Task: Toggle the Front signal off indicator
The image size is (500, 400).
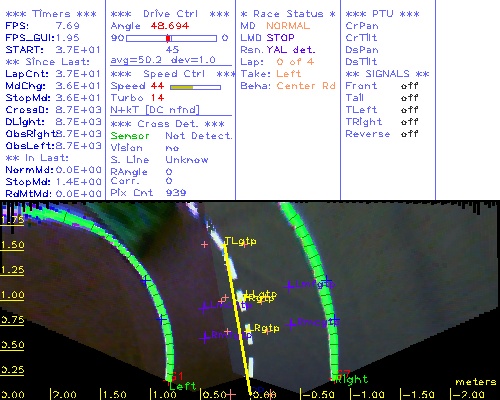Action: pyautogui.click(x=409, y=86)
